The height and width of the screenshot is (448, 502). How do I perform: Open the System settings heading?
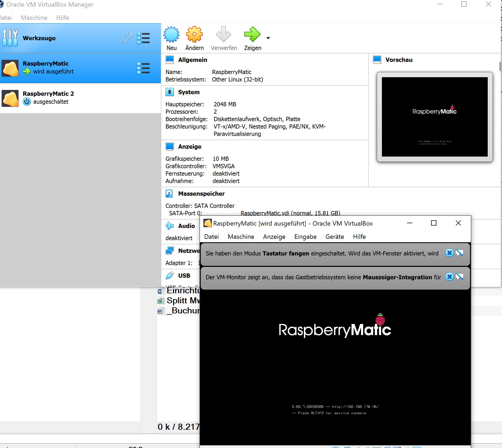[x=189, y=92]
